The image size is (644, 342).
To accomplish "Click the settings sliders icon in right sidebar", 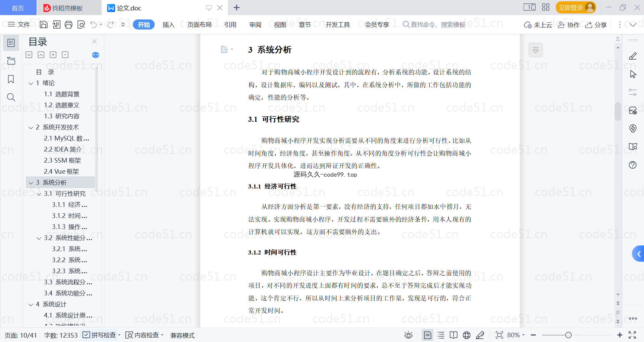I will (x=633, y=92).
